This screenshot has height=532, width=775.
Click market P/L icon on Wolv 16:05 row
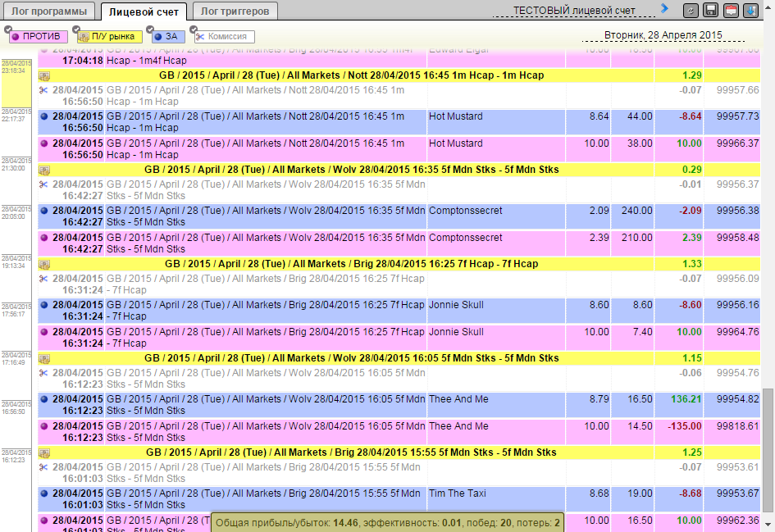(44, 359)
